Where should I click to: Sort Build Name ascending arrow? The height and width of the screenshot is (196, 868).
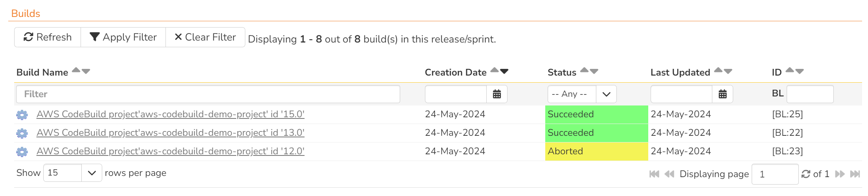tap(76, 70)
